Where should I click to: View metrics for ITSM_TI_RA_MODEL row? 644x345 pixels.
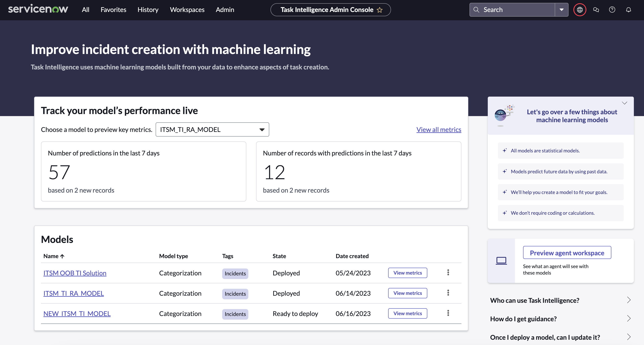point(407,293)
